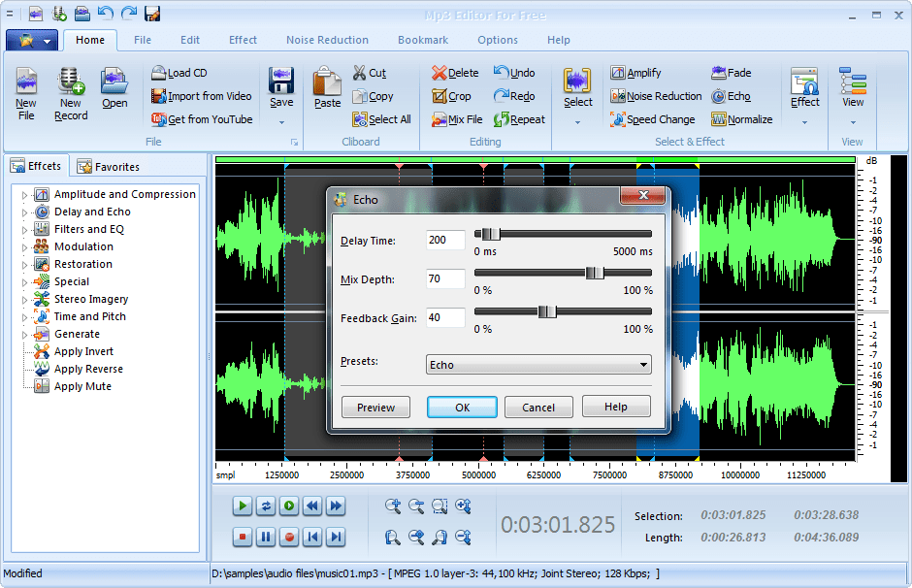This screenshot has width=912, height=588.
Task: Click the Preview button in Echo dialog
Action: coord(375,408)
